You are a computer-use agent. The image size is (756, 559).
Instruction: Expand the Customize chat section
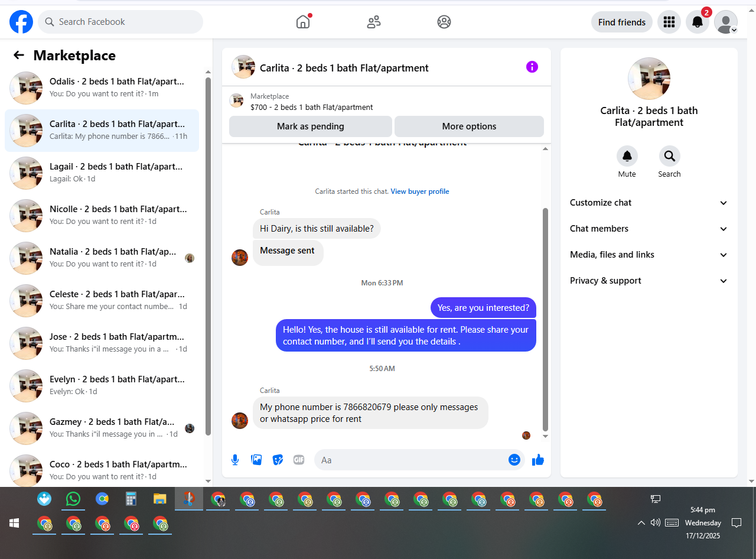click(x=649, y=203)
